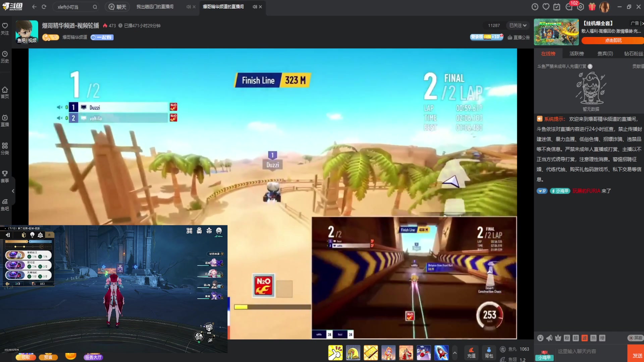Switch to 我出翘远门的直播间 tab
644x362 pixels.
[155, 7]
